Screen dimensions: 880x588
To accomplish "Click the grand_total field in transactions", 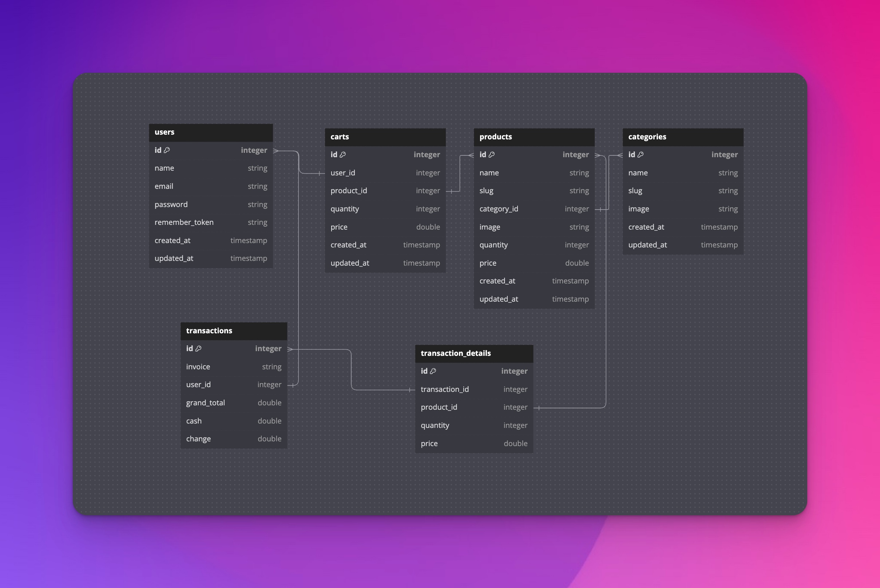I will click(x=206, y=403).
